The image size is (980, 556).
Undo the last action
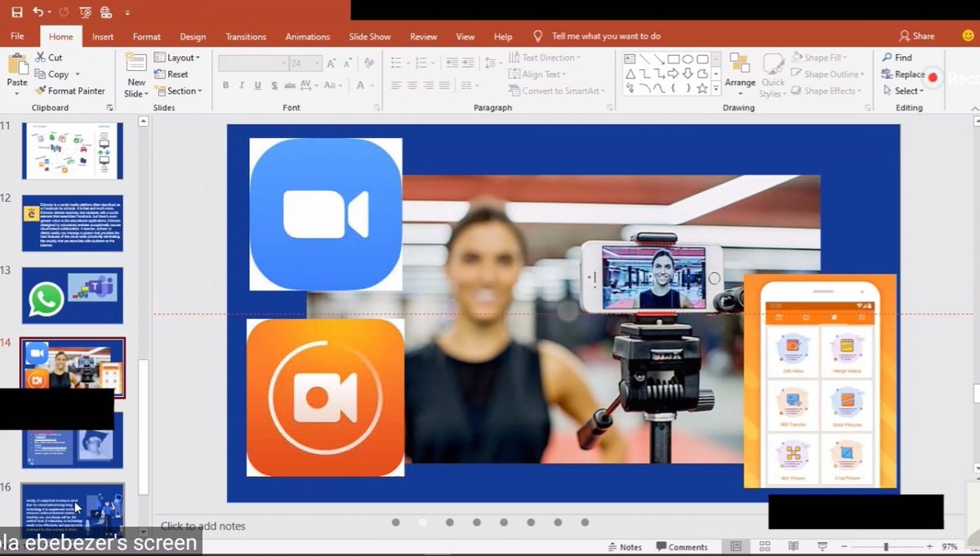pos(38,12)
